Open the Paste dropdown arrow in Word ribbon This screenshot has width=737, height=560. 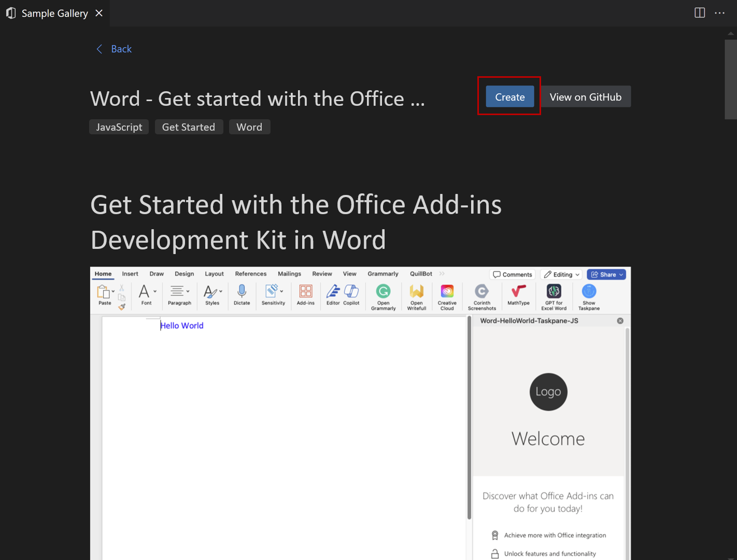point(113,291)
